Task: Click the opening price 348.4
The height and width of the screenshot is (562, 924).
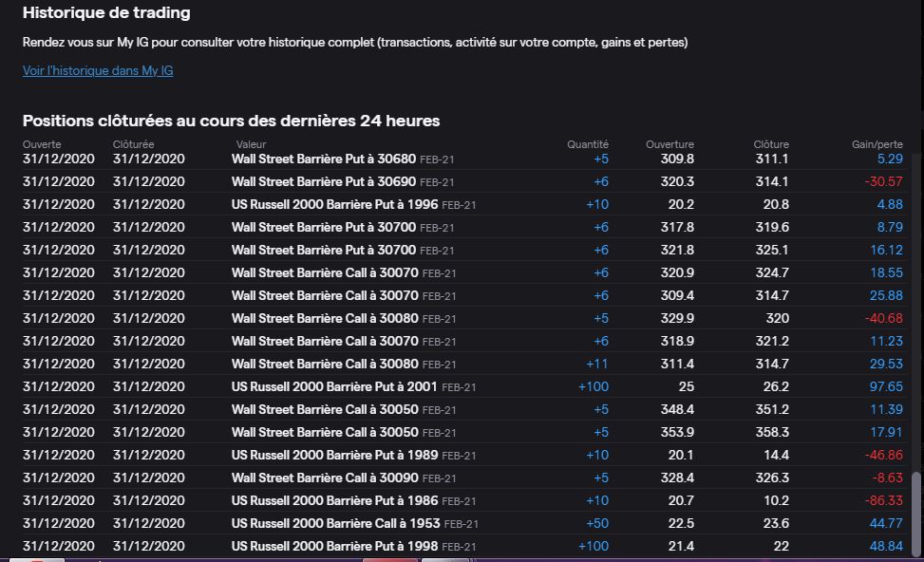Action: pos(677,409)
